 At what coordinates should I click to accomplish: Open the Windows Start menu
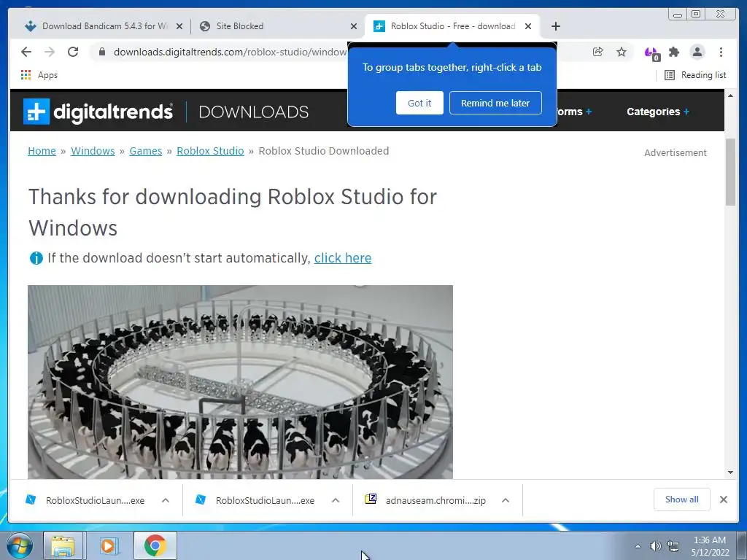20,545
